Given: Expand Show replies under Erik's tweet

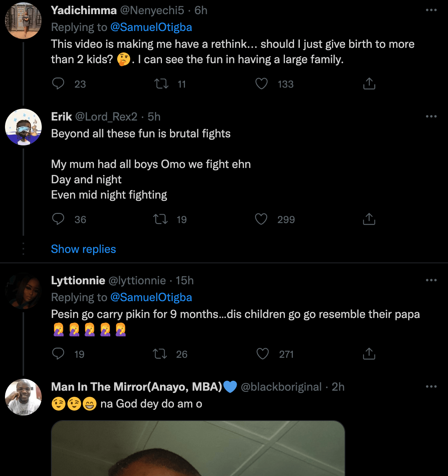Looking at the screenshot, I should pyautogui.click(x=83, y=249).
